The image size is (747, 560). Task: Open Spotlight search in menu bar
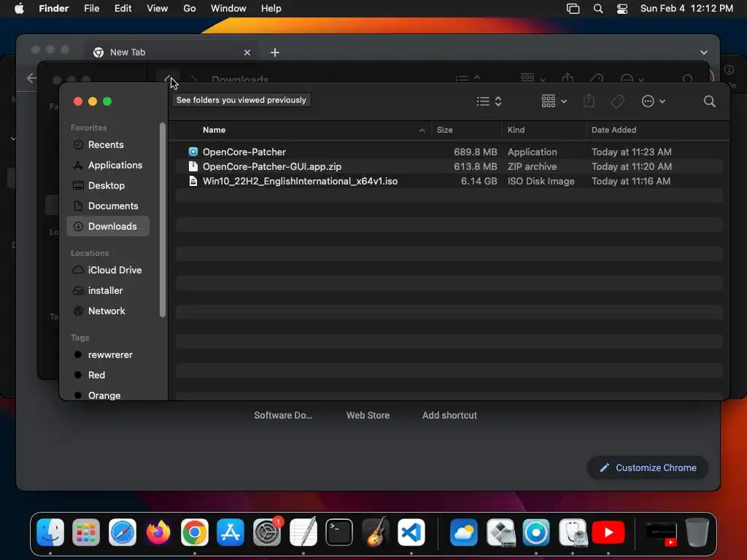[x=598, y=9]
